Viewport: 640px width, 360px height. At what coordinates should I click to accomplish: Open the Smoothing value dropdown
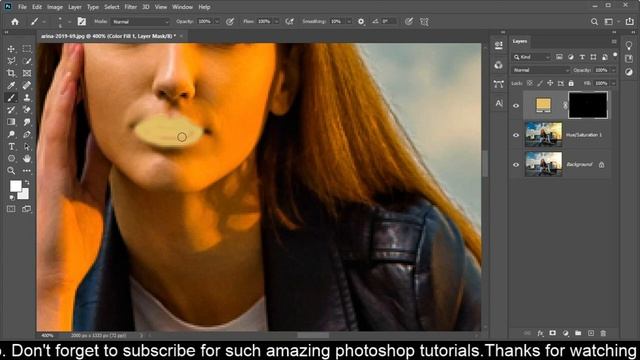point(349,22)
